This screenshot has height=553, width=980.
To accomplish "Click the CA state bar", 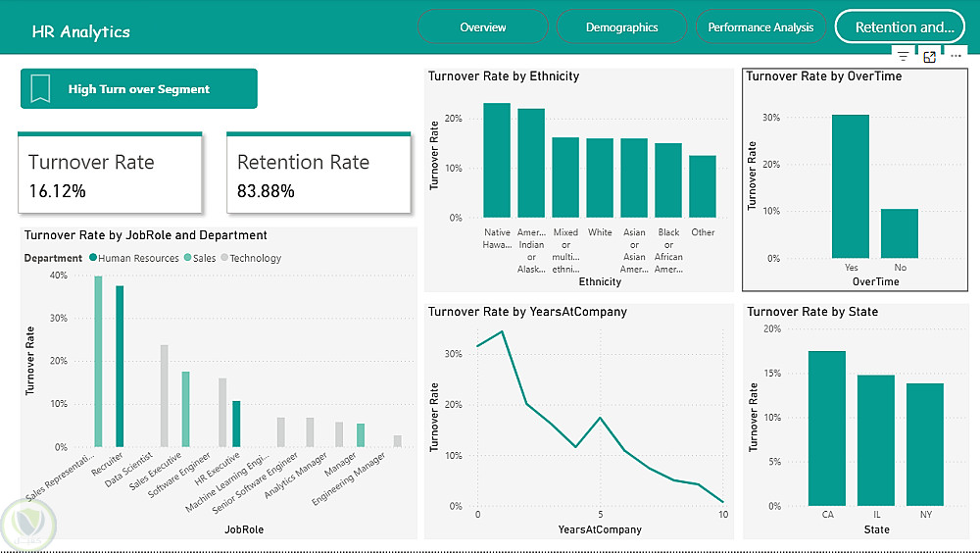I will point(827,428).
